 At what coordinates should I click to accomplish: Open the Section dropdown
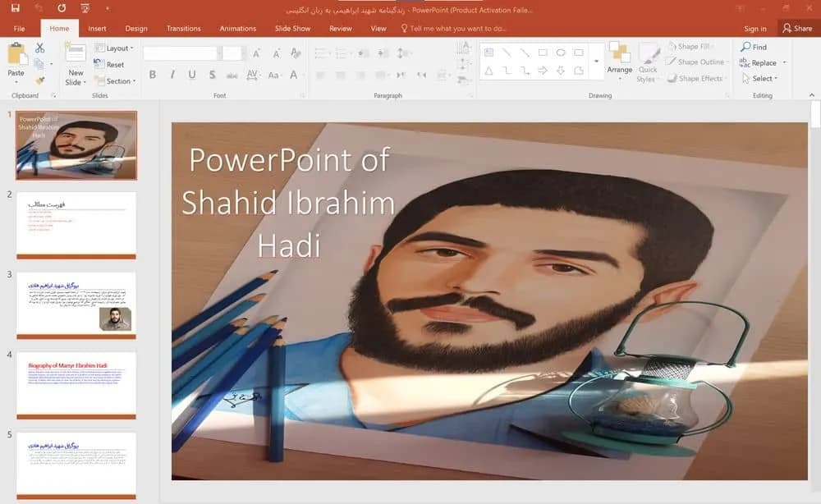pyautogui.click(x=115, y=81)
